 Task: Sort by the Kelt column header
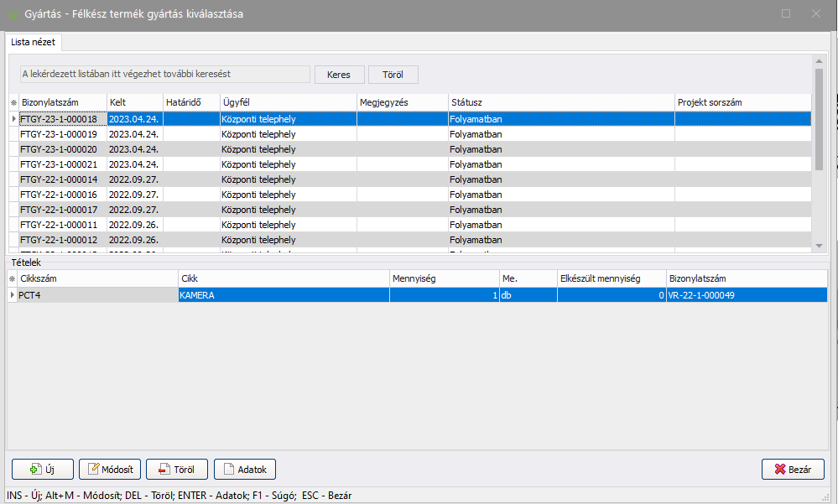134,102
